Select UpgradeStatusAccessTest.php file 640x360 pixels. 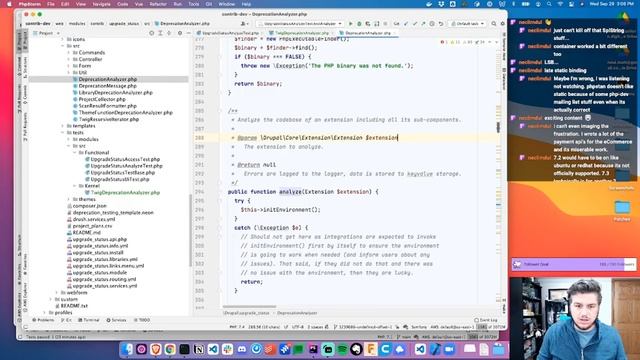tap(125, 159)
